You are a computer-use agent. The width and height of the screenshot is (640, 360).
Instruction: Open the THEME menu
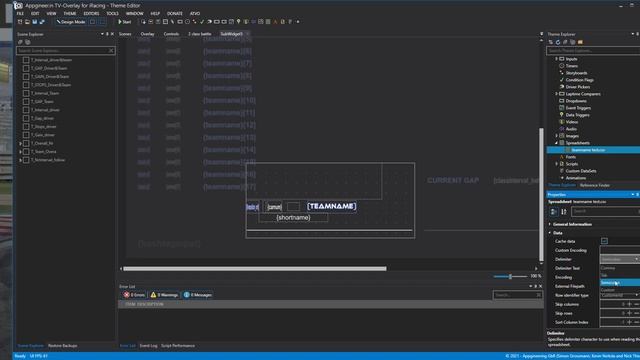pos(70,13)
